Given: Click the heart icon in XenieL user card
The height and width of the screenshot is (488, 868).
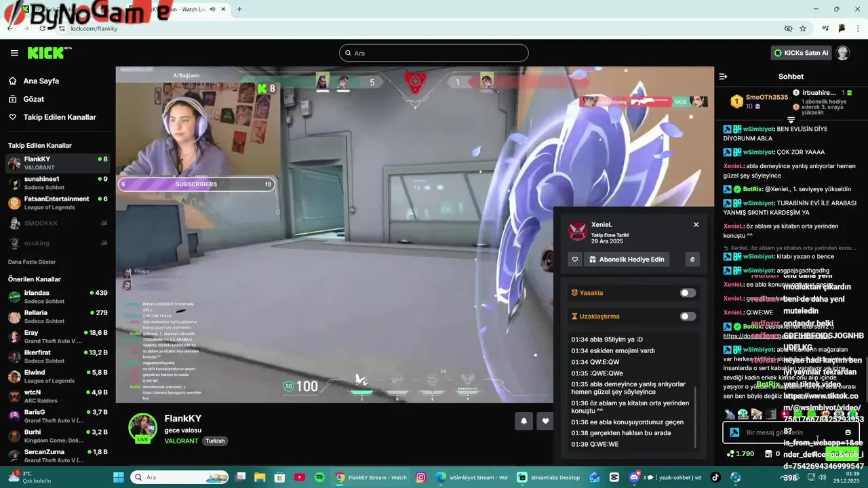Looking at the screenshot, I should (575, 259).
